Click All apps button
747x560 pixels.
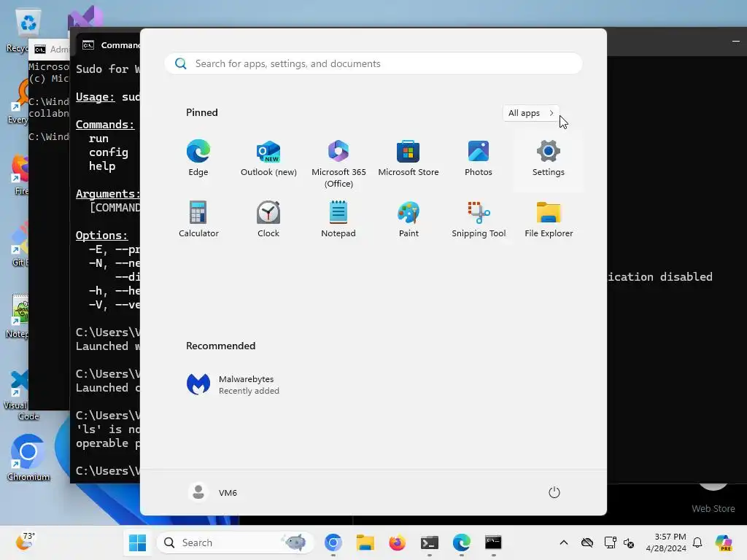pos(531,113)
